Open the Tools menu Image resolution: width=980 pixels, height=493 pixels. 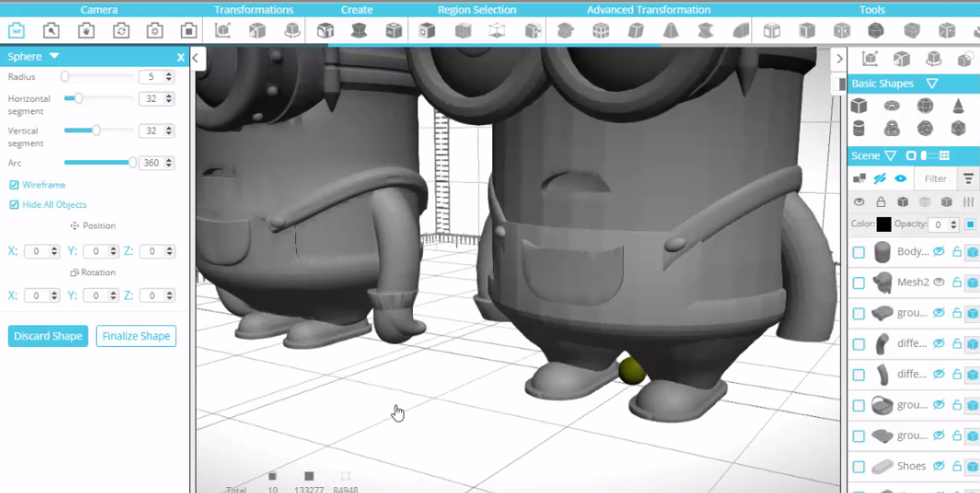(872, 9)
